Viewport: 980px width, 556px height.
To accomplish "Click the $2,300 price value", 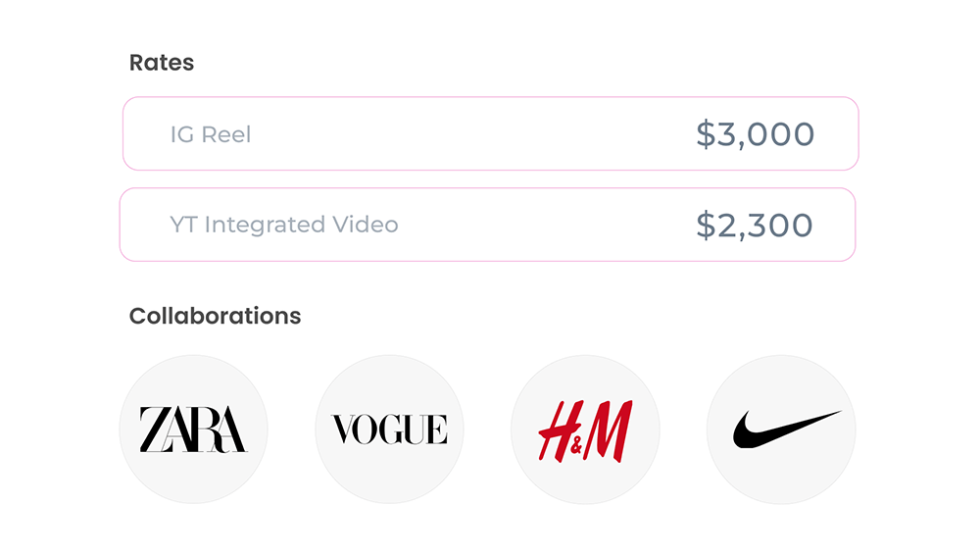I will pos(755,226).
